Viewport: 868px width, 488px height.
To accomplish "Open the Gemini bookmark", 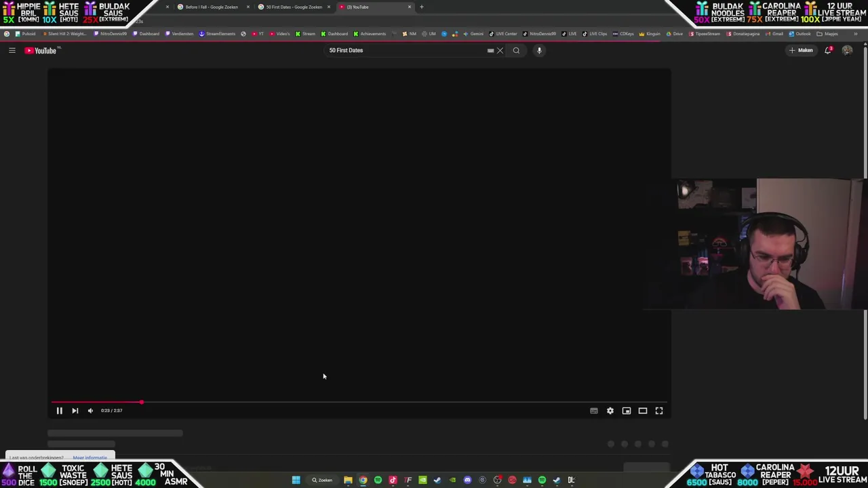I will (x=473, y=33).
